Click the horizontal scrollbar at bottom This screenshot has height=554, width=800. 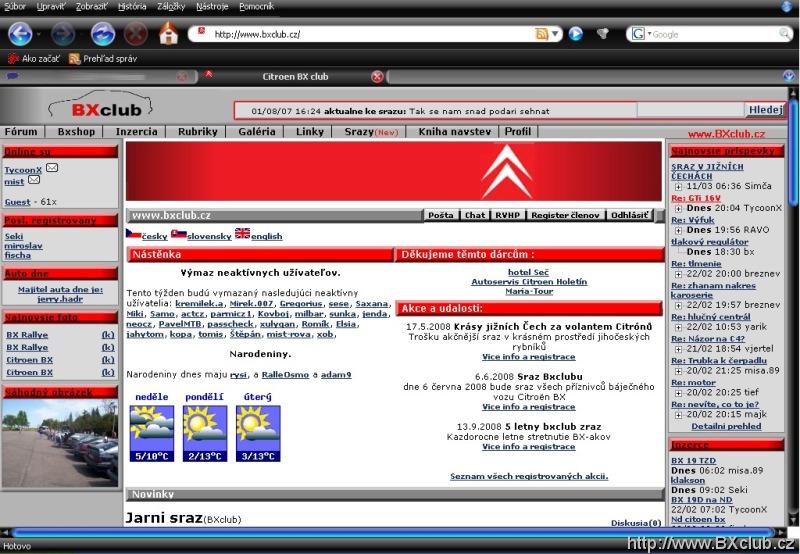click(395, 532)
